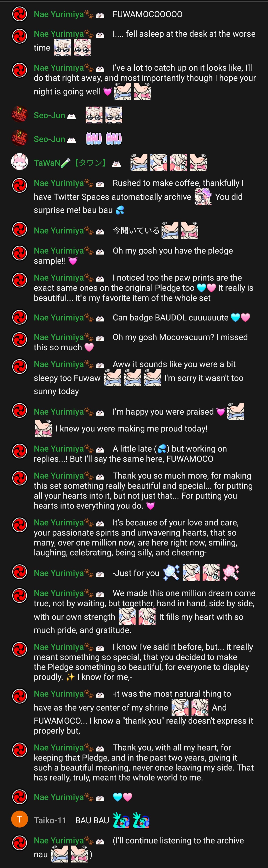This screenshot has width=268, height=868.
Task: Select the 'Can badge BAUDOL cuuuuuute' message
Action: (x=134, y=318)
